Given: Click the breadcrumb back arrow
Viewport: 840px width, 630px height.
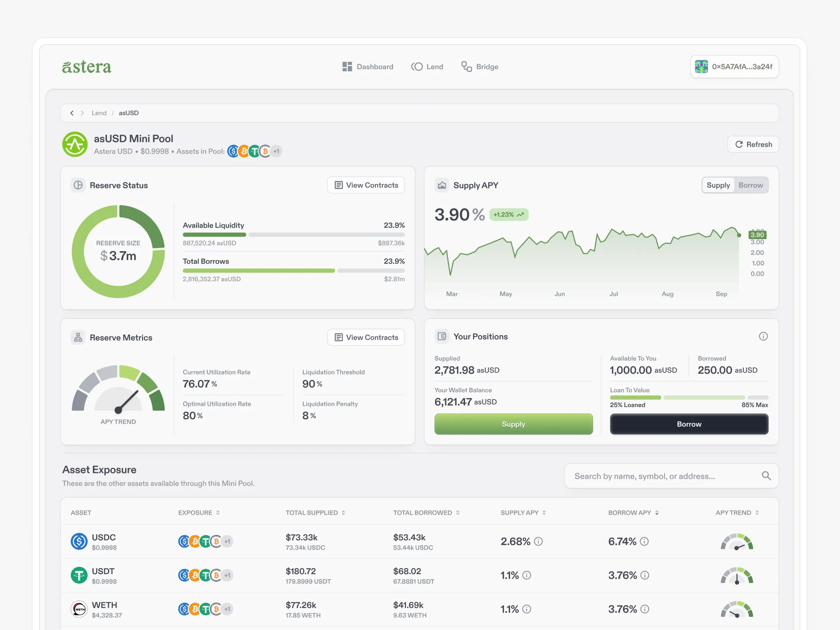Looking at the screenshot, I should click(x=72, y=113).
